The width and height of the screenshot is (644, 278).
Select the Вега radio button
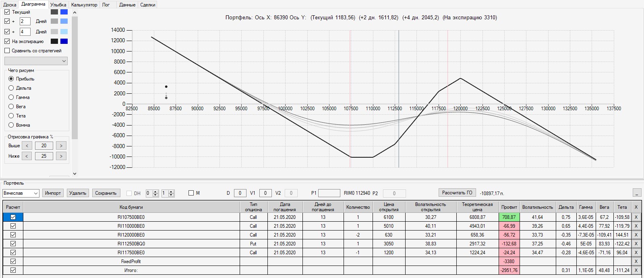click(11, 107)
